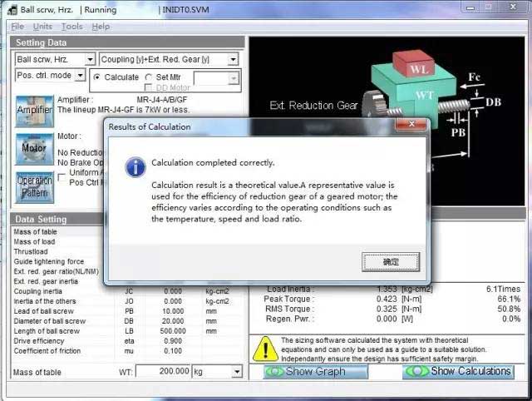Screen dimensions: 532x401
Task: Click the Amplifier icon button
Action: click(x=34, y=111)
